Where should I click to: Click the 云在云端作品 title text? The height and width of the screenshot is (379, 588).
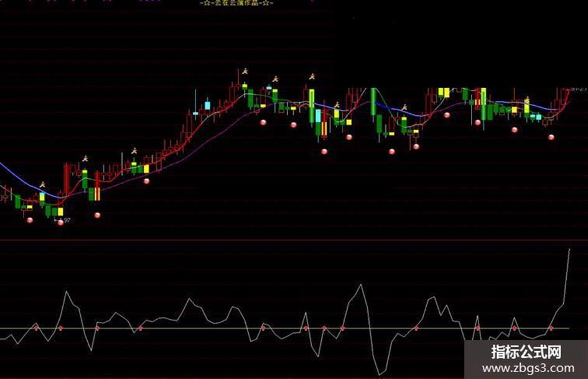click(236, 3)
